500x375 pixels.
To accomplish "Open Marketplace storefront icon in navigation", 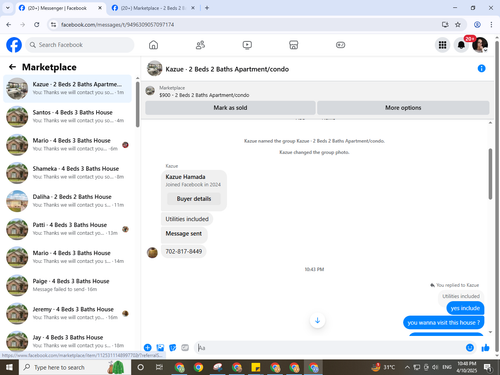I will click(x=294, y=45).
